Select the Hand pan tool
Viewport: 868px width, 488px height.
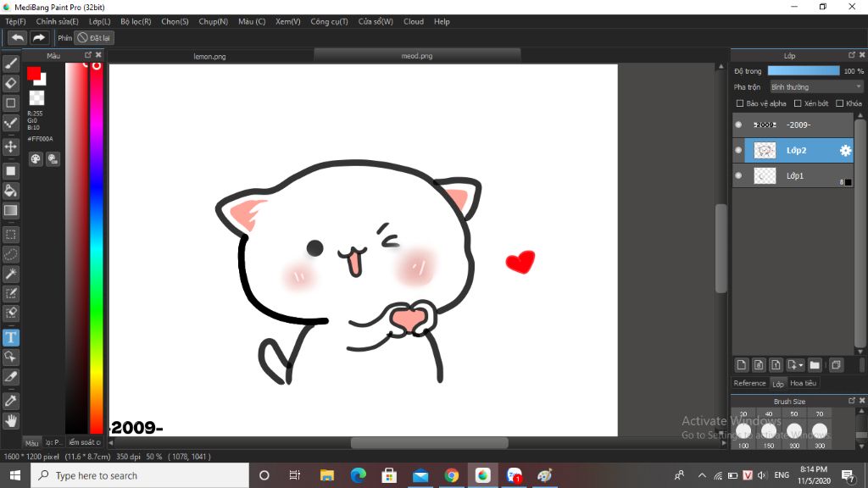[10, 420]
